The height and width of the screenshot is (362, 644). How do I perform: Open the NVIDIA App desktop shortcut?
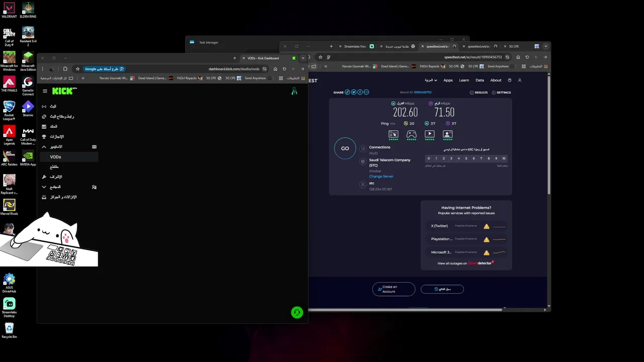[x=28, y=157]
